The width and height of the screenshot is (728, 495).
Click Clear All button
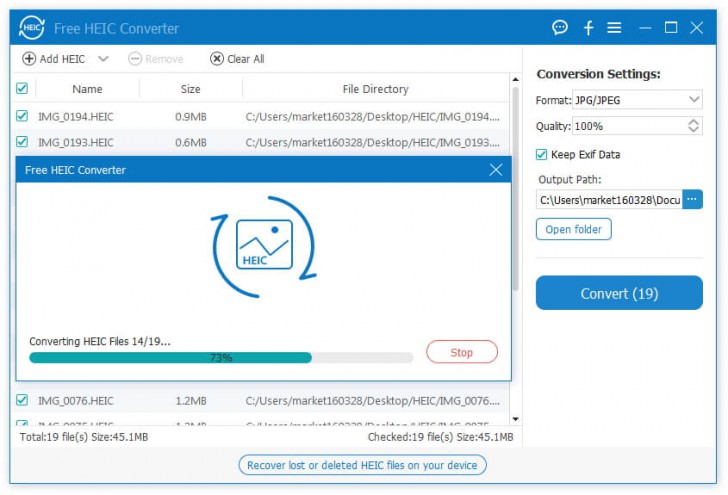pos(237,59)
